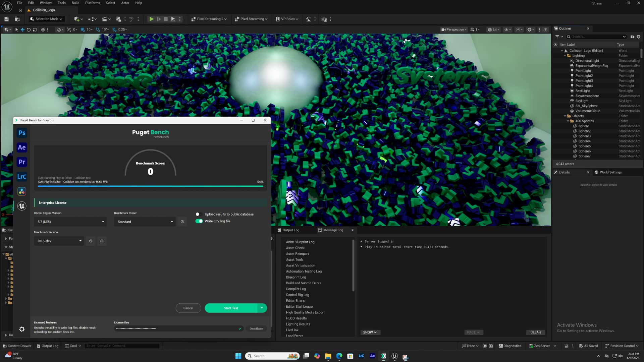Open Benchmark Preset Standard dropdown
This screenshot has width=644, height=362.
[x=145, y=222]
